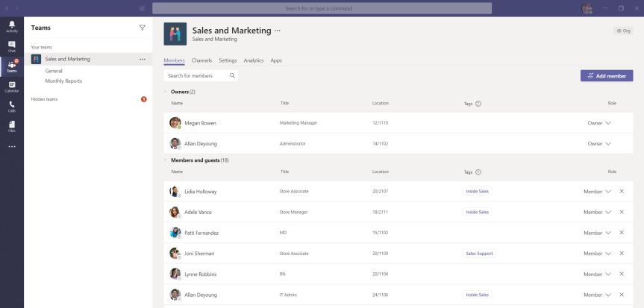Screen dimensions: 644x308
Task: Open the Calendar app icon
Action: [x=11, y=87]
